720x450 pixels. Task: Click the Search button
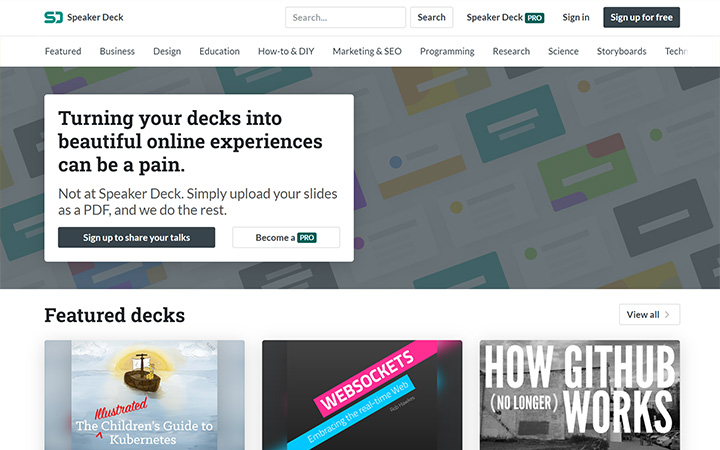tap(432, 17)
